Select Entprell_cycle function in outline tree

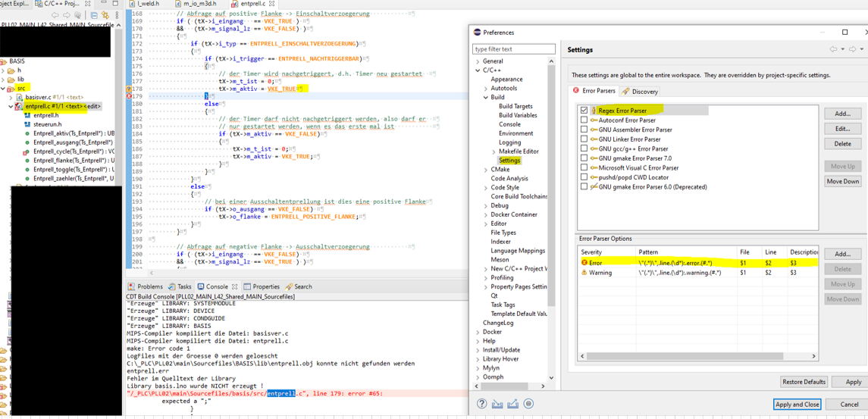pos(73,151)
